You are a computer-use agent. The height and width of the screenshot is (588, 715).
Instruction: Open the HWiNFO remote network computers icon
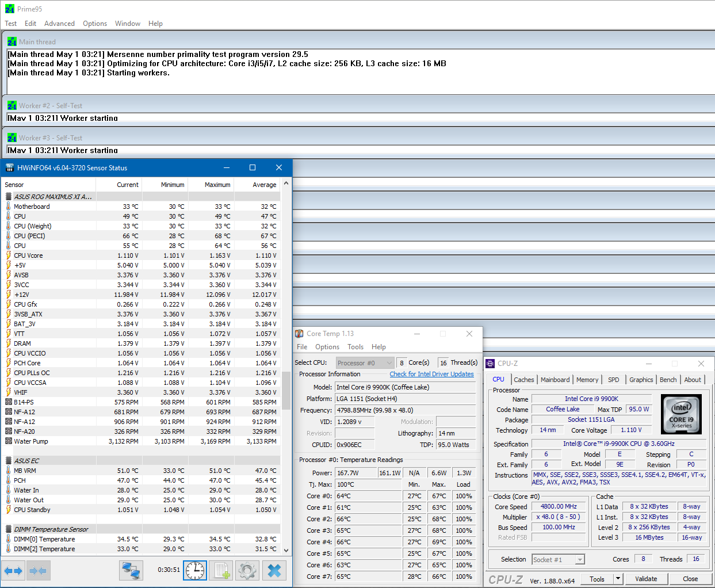(x=131, y=571)
